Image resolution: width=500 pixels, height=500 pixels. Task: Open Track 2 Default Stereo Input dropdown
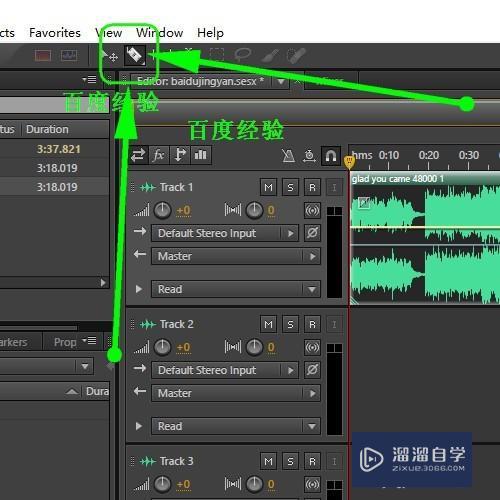225,370
